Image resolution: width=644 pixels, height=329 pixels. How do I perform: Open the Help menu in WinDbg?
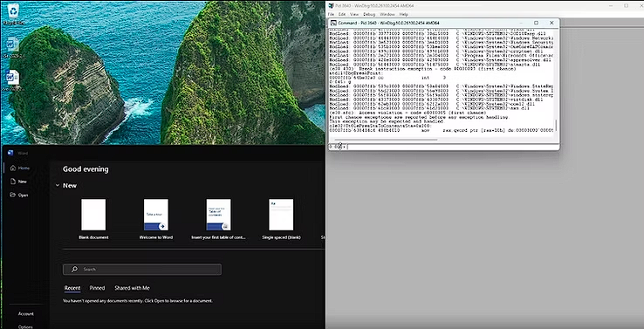pyautogui.click(x=403, y=14)
